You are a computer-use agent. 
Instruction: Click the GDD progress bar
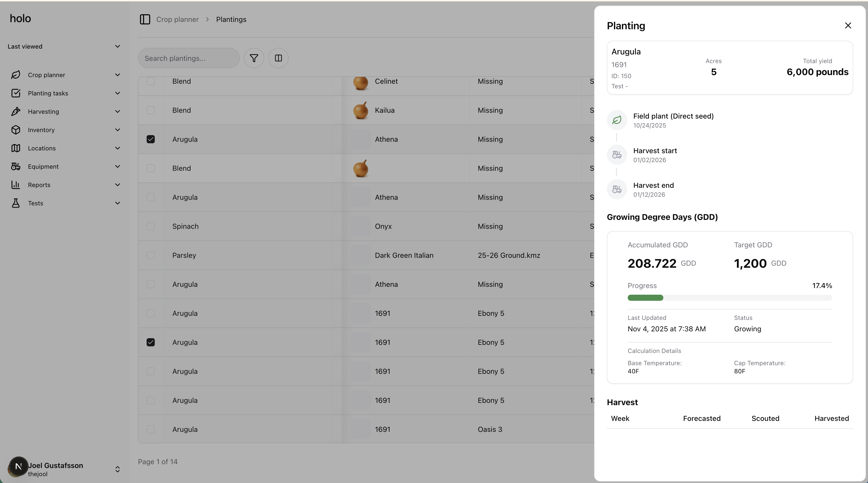[730, 298]
